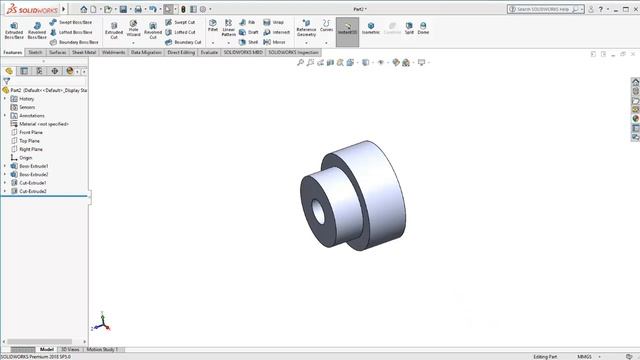Expand Cut-Extrude1 feature node

click(x=5, y=183)
